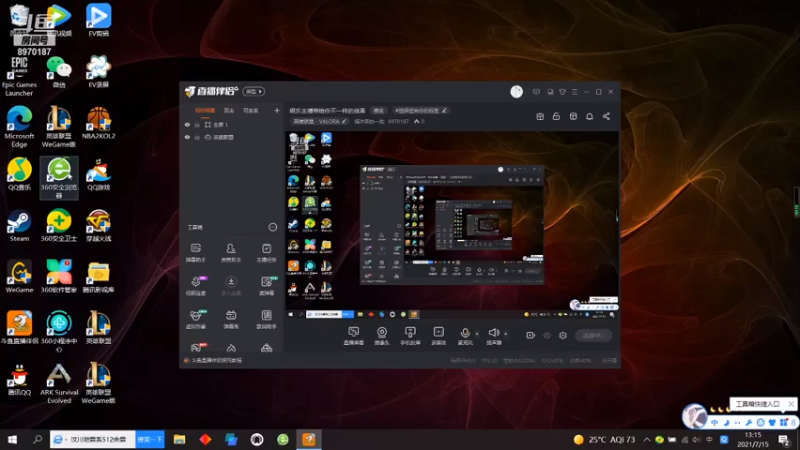Add a new scene with the plus button

(277, 110)
